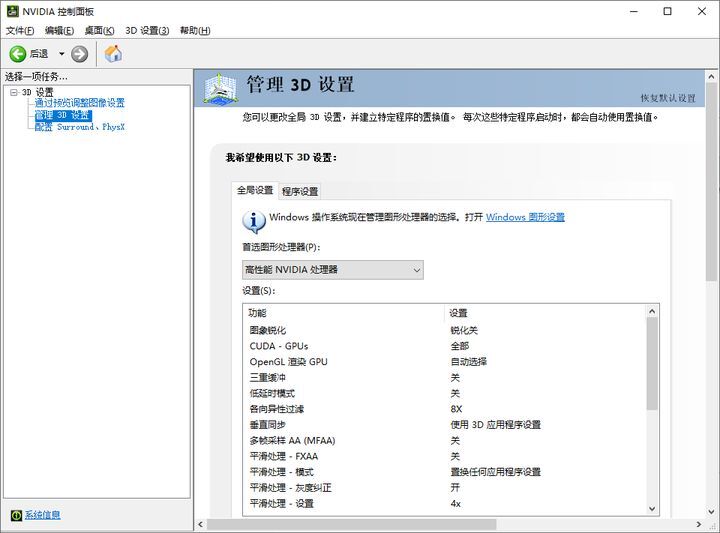Maximize the NVIDIA 控制面板 window
720x533 pixels.
[x=668, y=11]
